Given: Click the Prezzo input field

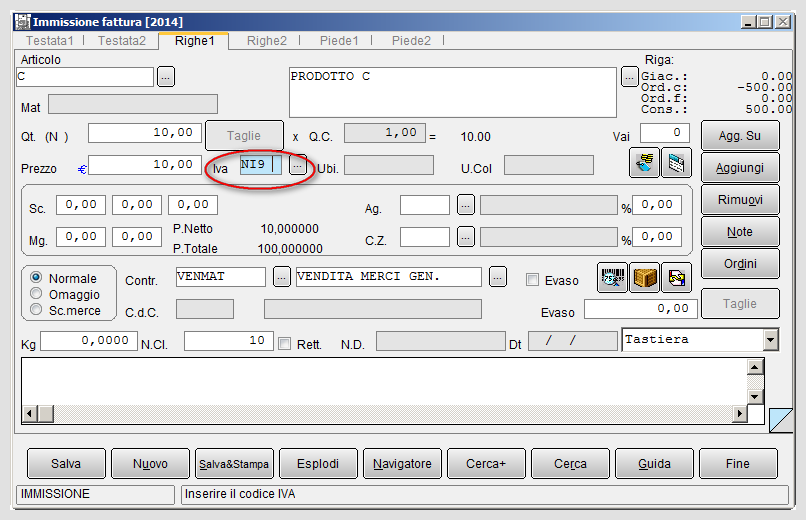Looking at the screenshot, I should (x=144, y=165).
